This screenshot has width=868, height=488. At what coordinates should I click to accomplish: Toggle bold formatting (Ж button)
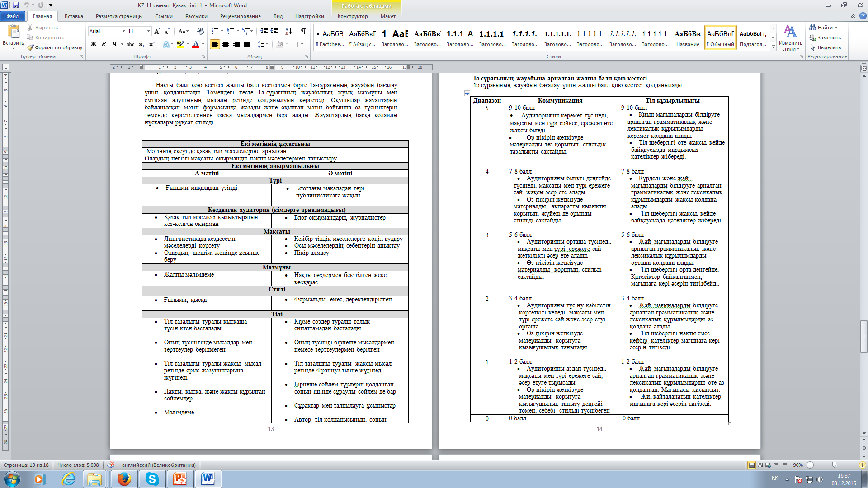(x=94, y=44)
